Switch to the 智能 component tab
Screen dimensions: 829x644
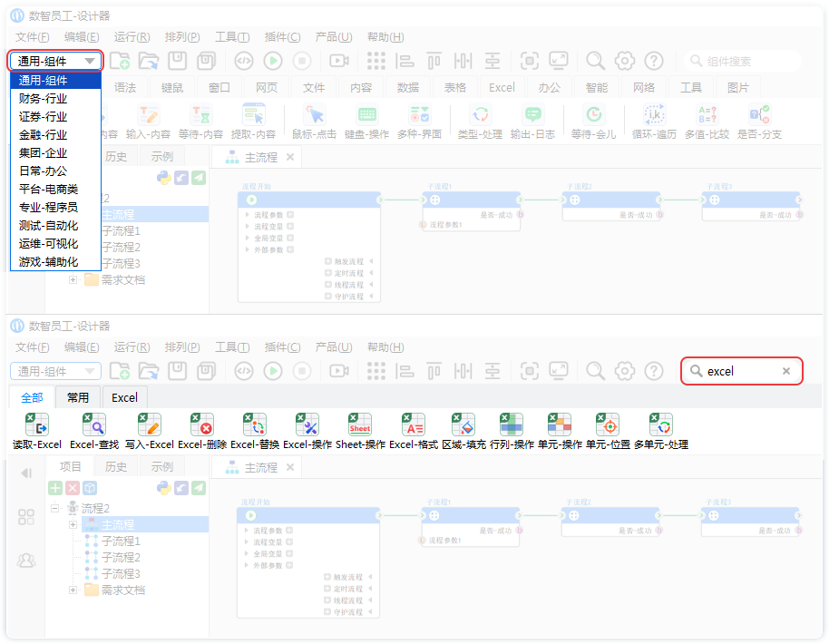point(596,88)
